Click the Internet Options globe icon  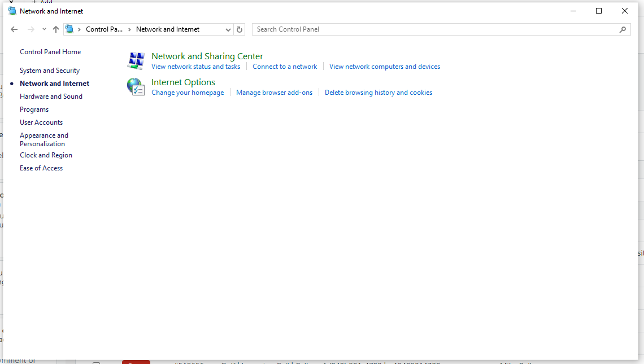click(x=136, y=86)
